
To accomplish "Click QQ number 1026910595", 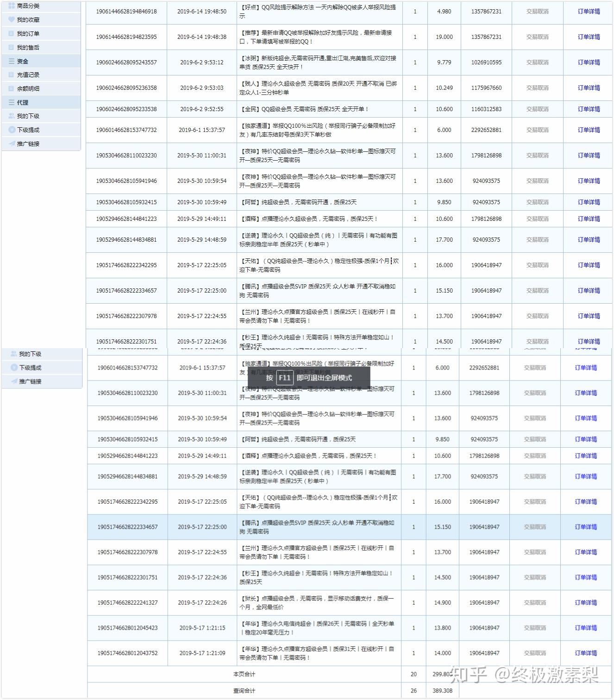I will [486, 62].
